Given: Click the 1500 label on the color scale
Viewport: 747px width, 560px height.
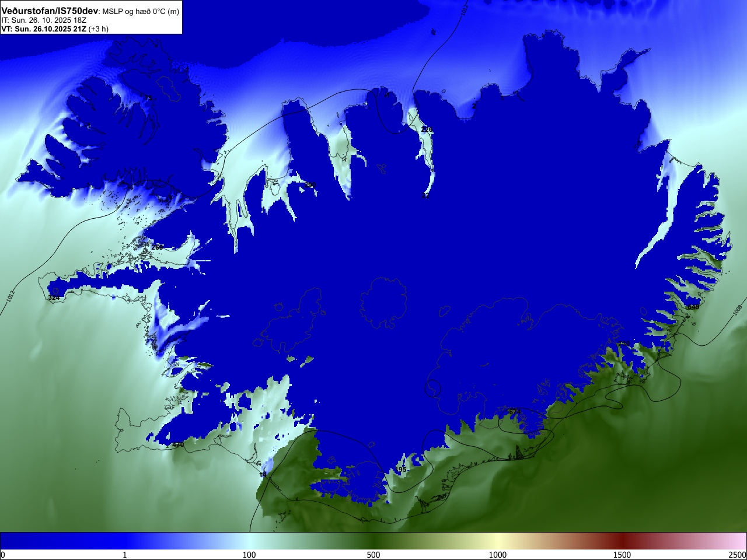Looking at the screenshot, I should click(622, 555).
